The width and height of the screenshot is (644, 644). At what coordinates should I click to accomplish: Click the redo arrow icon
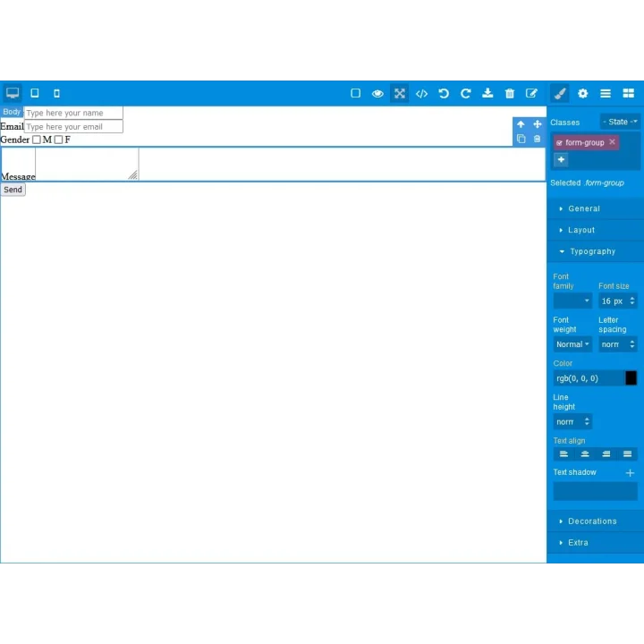tap(465, 94)
